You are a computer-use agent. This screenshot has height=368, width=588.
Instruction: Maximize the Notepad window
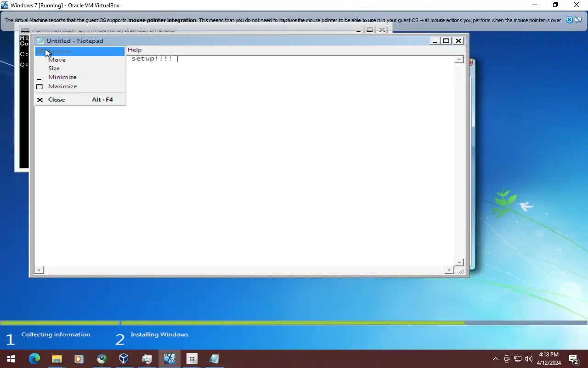(446, 40)
